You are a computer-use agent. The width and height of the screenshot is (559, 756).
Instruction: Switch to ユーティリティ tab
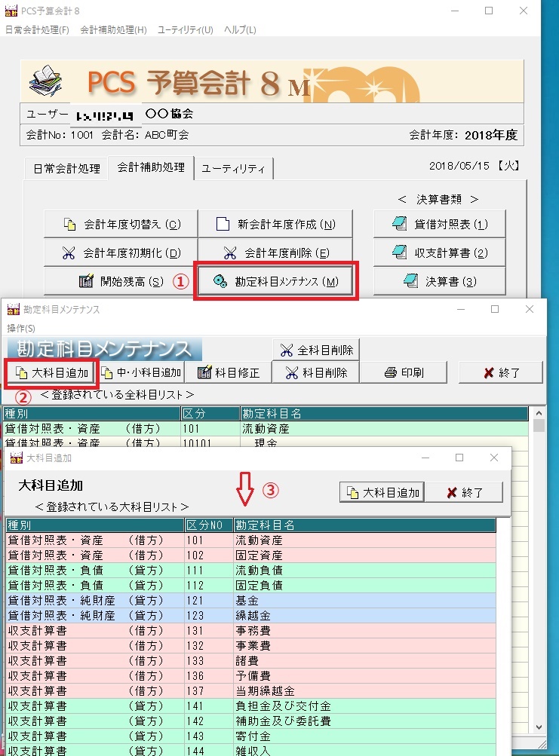point(233,169)
